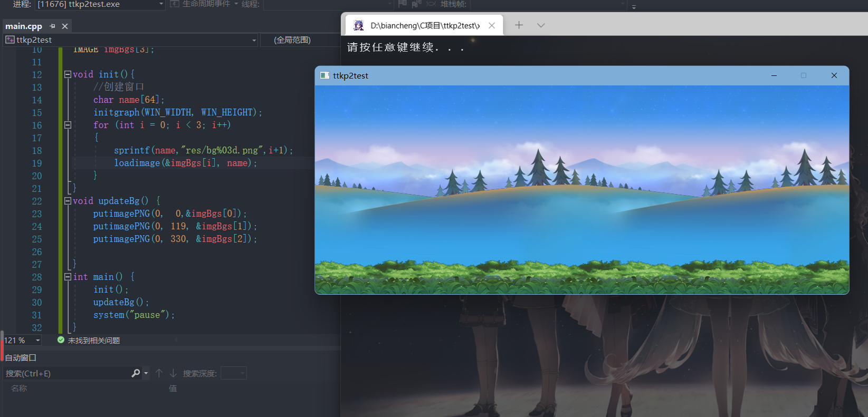Select the 自动窗口 panel title
The image size is (868, 417).
pos(21,358)
